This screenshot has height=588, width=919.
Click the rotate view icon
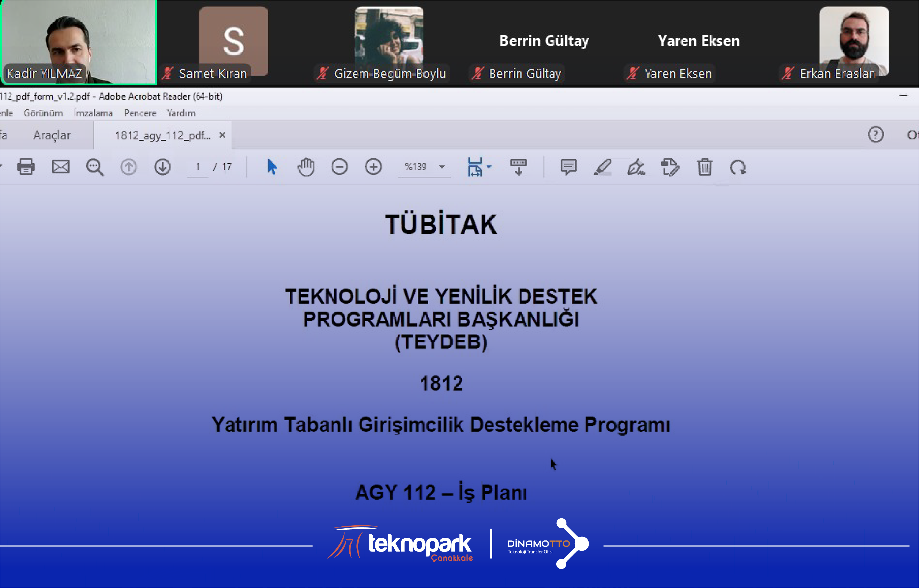(738, 167)
